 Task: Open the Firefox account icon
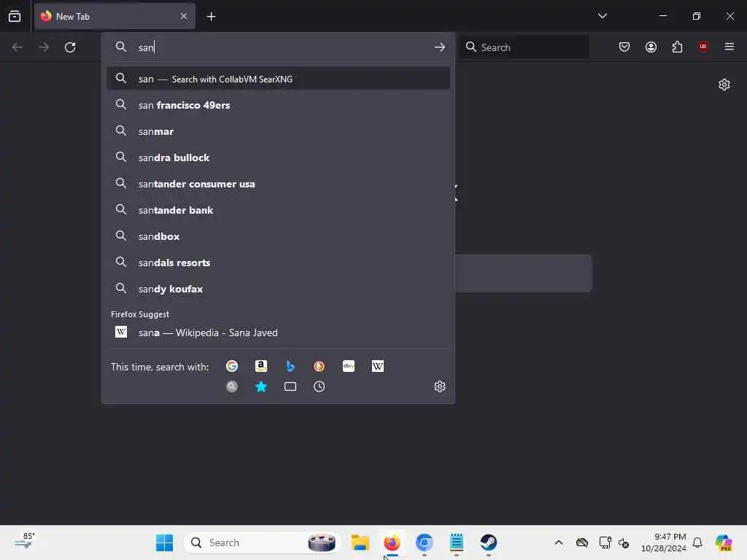651,47
